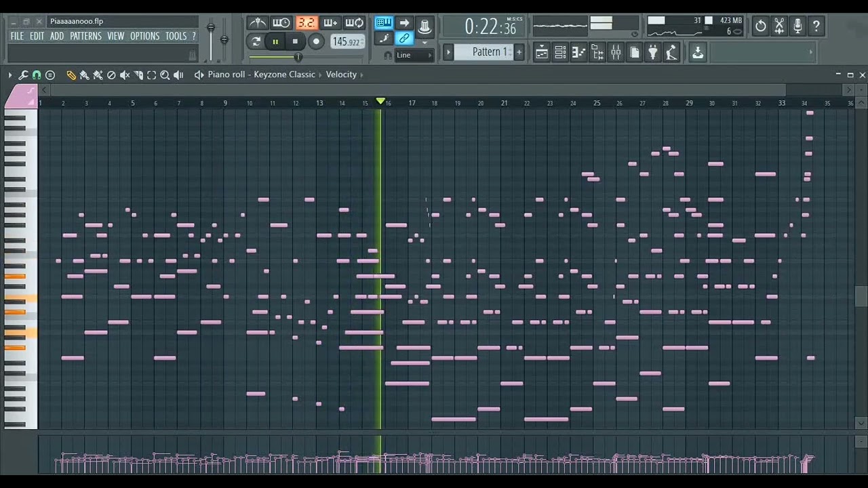
Task: Open the VIEW menu
Action: pos(115,36)
